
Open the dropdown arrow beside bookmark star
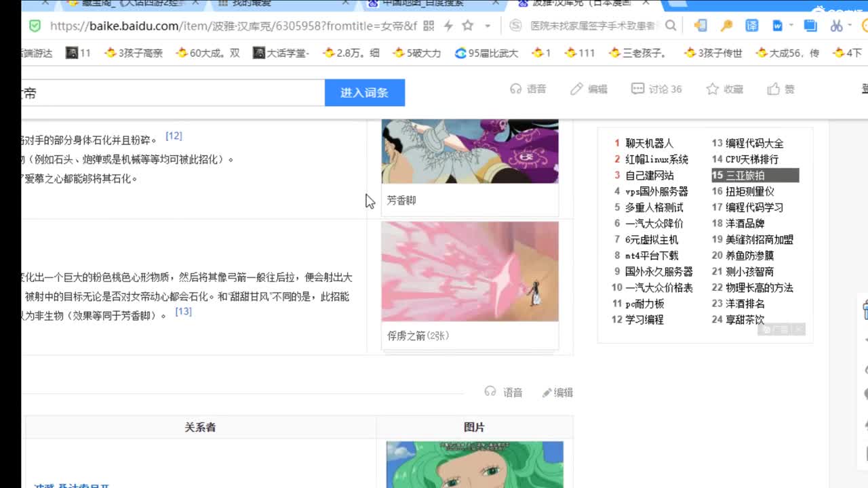(x=487, y=26)
